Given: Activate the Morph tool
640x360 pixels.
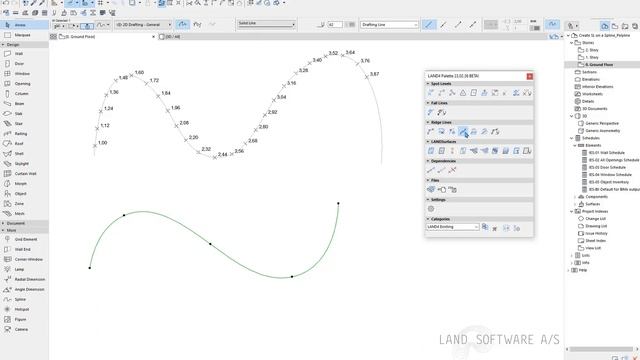Looking at the screenshot, I should (24, 184).
